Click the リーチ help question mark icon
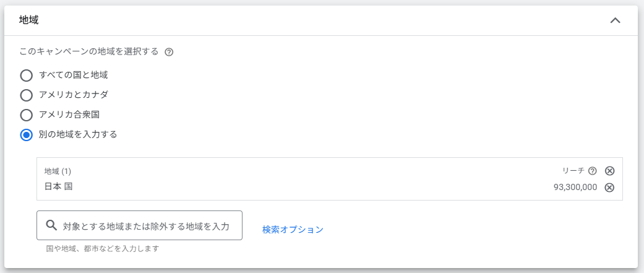The image size is (644, 273). [x=593, y=171]
